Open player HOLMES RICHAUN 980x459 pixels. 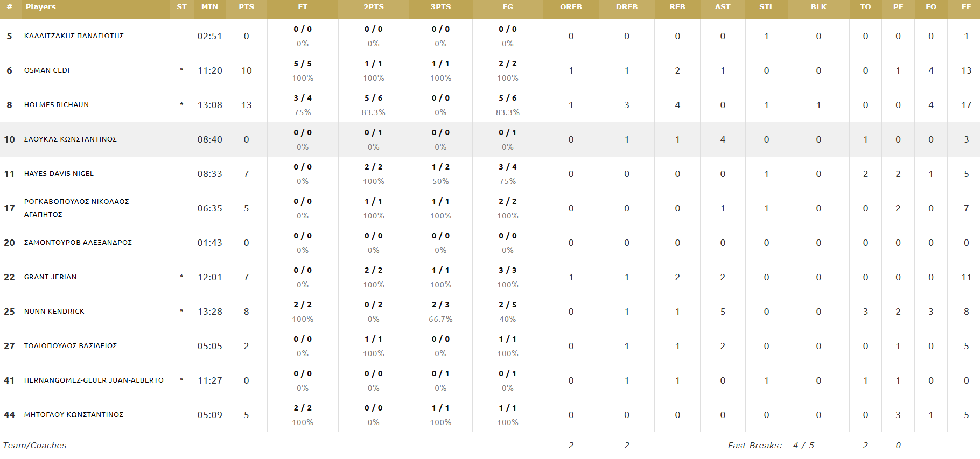point(57,105)
